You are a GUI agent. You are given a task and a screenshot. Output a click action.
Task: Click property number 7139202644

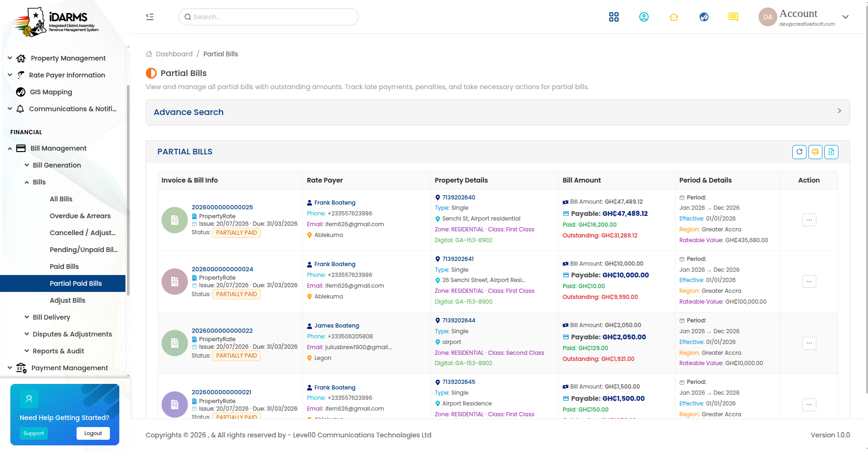click(459, 321)
